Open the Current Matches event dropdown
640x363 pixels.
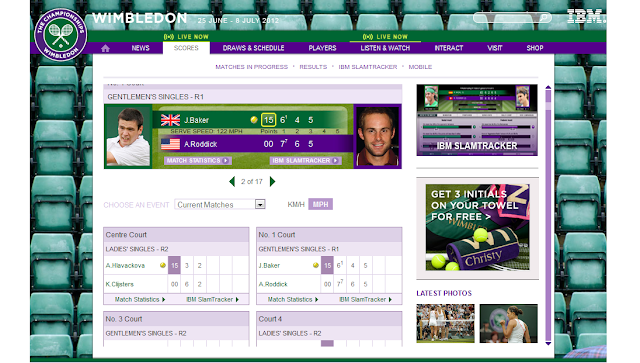[220, 204]
